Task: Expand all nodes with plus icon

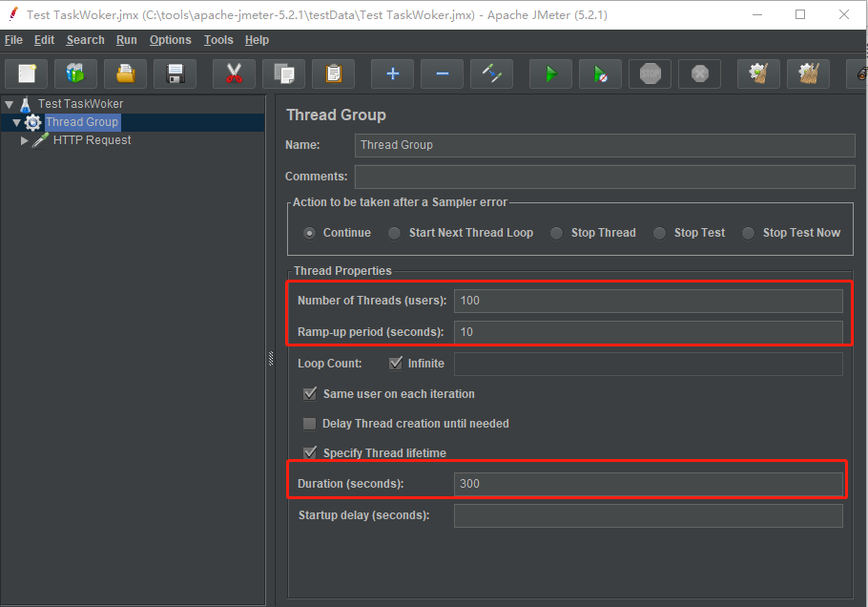Action: click(392, 73)
